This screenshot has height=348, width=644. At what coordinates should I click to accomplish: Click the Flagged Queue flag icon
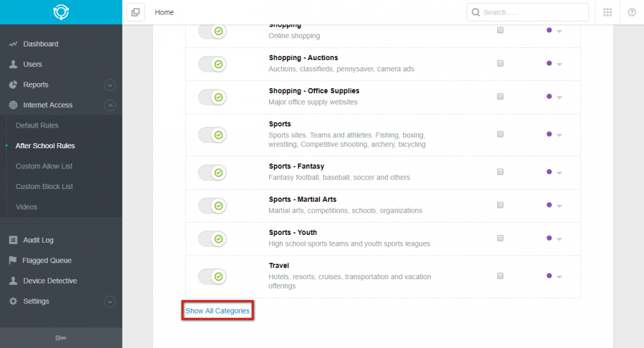(13, 260)
